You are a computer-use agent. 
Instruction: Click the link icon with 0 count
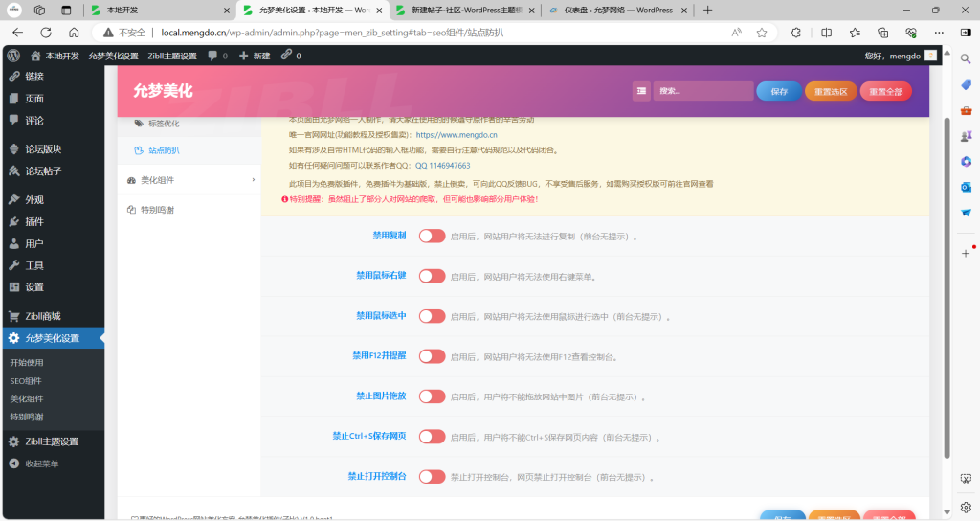pyautogui.click(x=291, y=56)
